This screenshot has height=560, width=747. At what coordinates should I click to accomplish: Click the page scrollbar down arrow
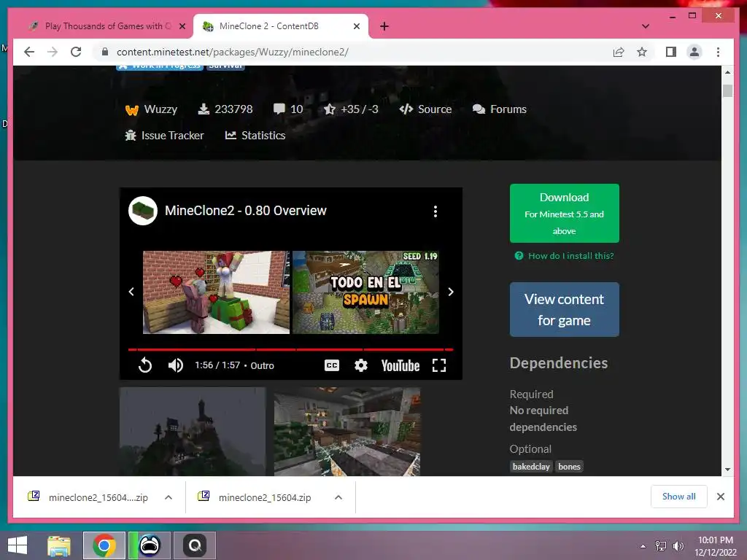727,470
